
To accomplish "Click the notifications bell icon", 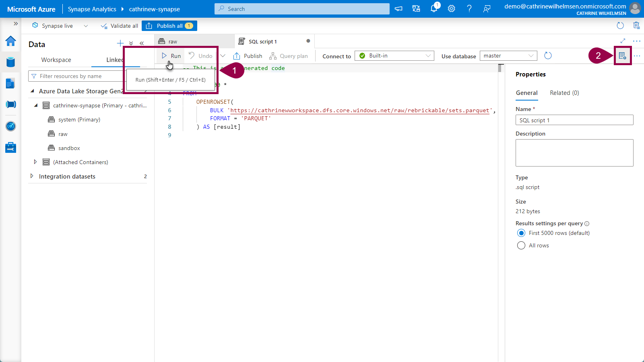I will coord(434,8).
